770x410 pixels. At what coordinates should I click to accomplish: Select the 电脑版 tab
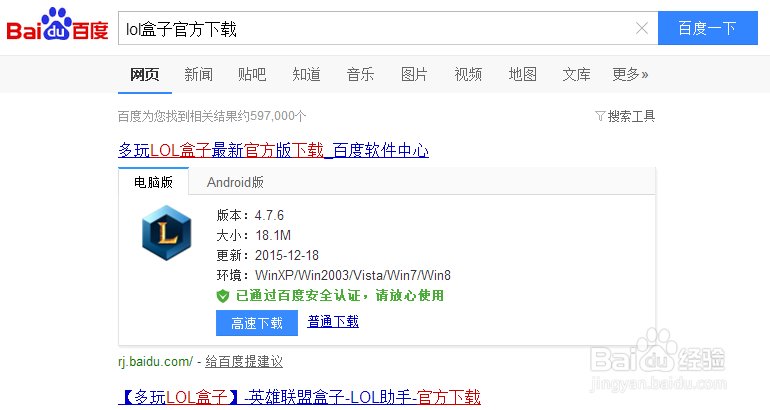(x=153, y=182)
